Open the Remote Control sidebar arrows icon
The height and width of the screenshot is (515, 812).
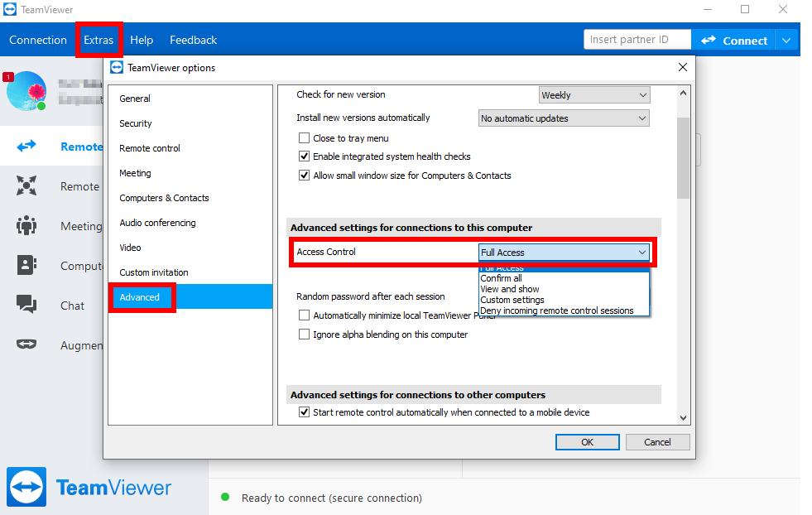point(26,146)
